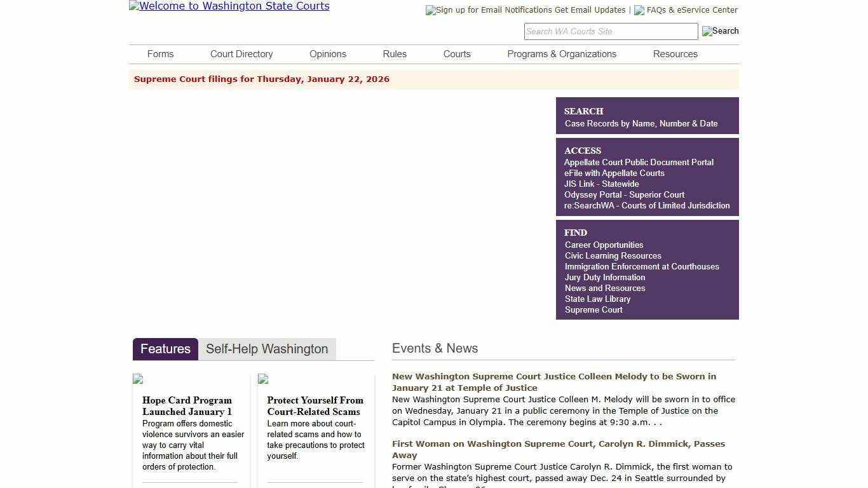Viewport: 868px width, 488px height.
Task: Go to Appellate Court Public Document Portal
Action: (639, 163)
